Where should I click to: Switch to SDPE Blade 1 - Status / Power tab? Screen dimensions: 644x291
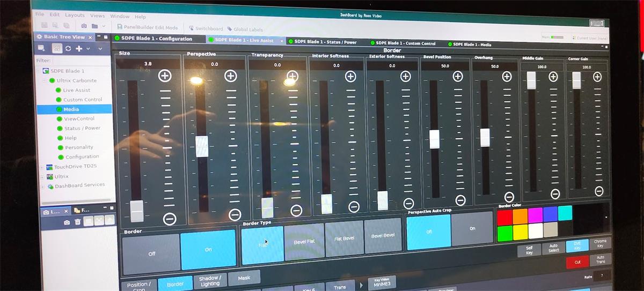tap(326, 41)
